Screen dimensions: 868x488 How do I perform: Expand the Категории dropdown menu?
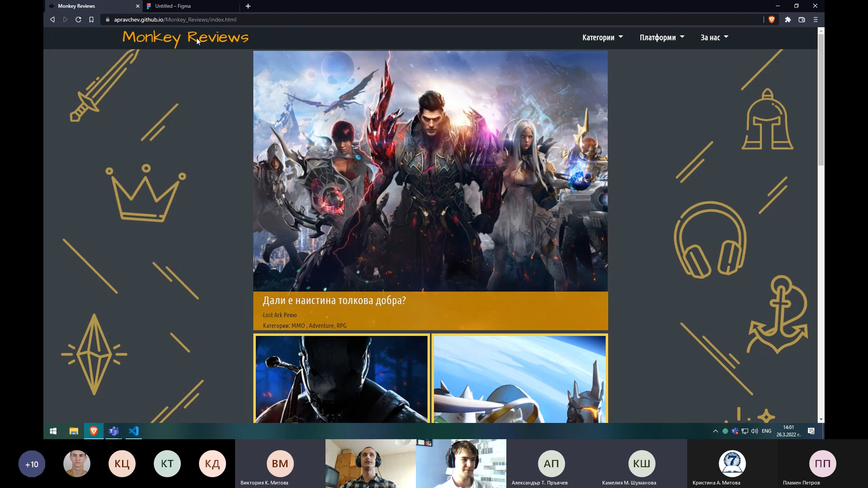coord(602,38)
